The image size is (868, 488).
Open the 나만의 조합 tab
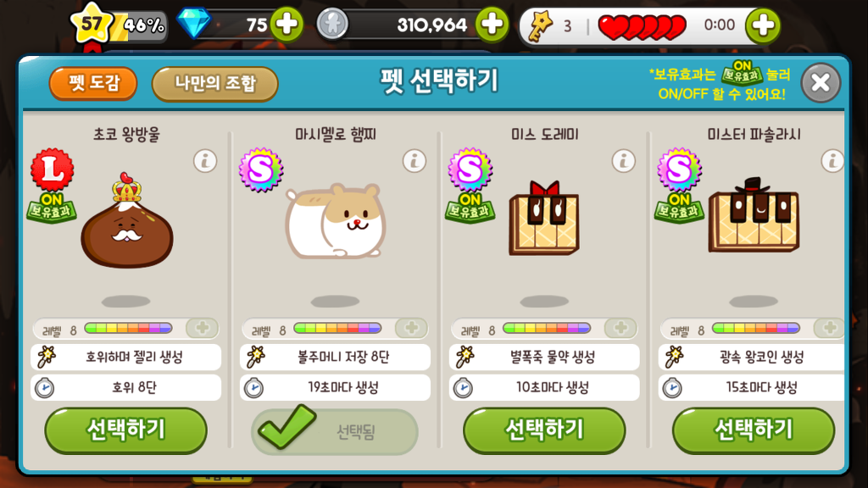214,84
